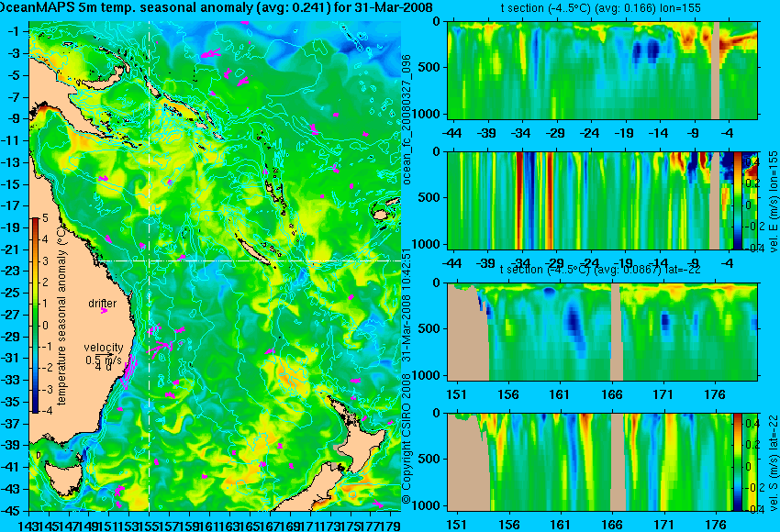Click the '5' value on temperature color bar
The image size is (780, 532).
45,217
